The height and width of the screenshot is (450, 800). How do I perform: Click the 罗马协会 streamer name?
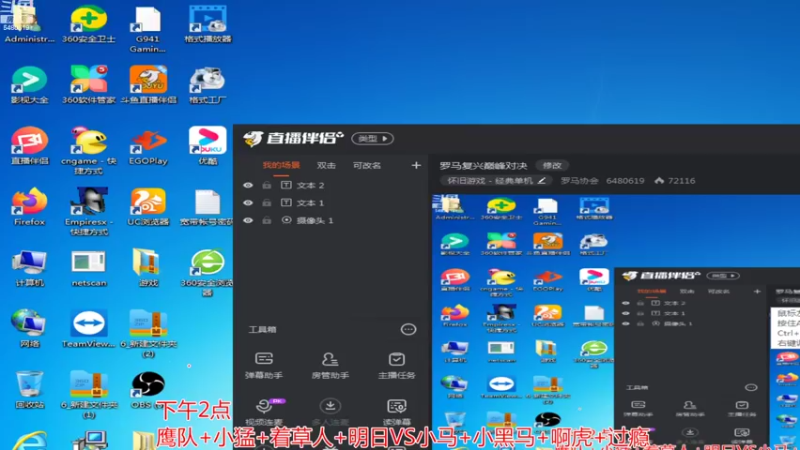click(579, 181)
